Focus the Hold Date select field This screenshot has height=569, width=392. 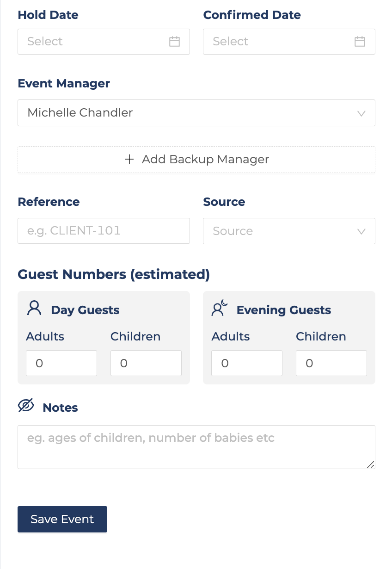click(104, 42)
